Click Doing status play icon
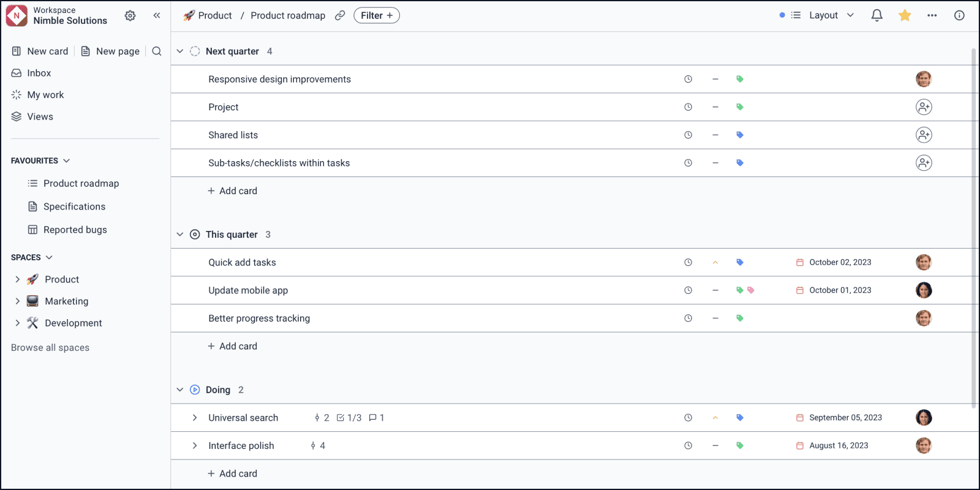The width and height of the screenshot is (980, 490). tap(195, 390)
